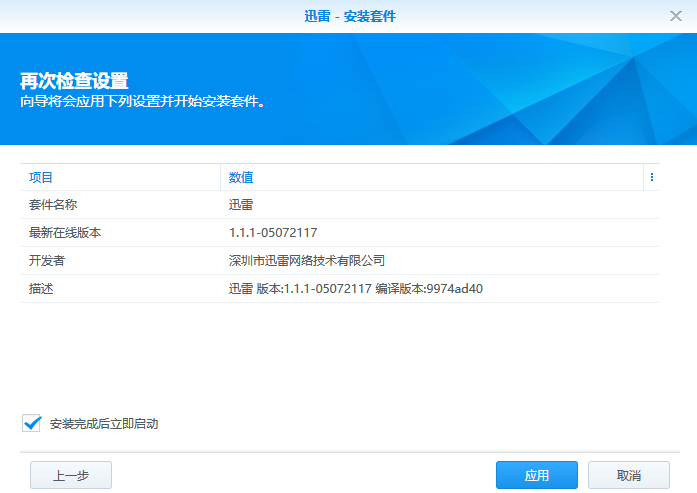Cancel the wizard with 取消
The image size is (697, 493).
click(x=628, y=475)
